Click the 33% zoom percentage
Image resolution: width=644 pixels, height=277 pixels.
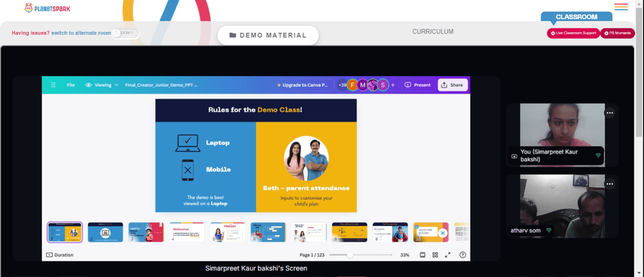point(405,255)
